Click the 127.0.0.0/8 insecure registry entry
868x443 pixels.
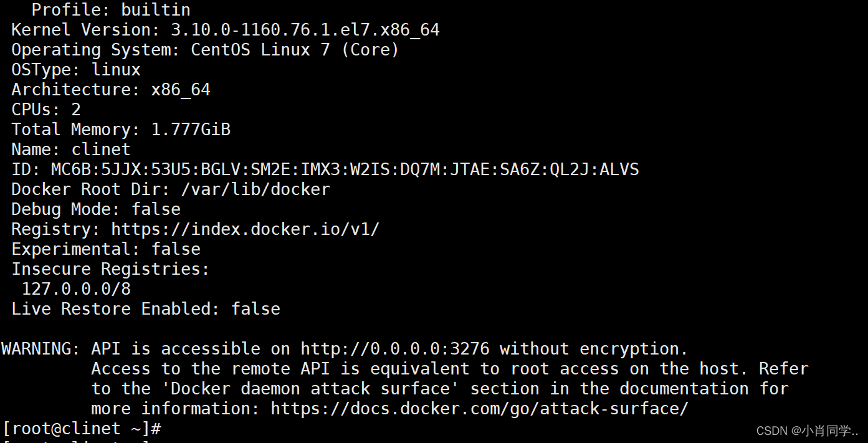(76, 289)
